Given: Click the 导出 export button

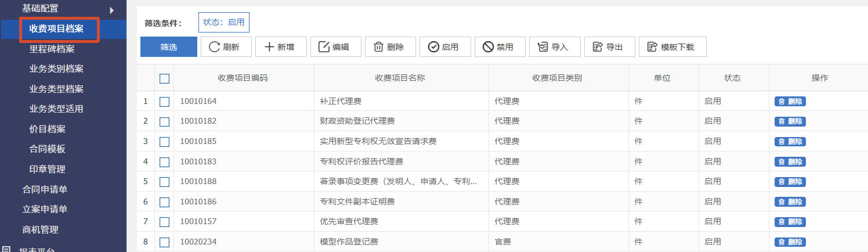Looking at the screenshot, I should pyautogui.click(x=609, y=47).
